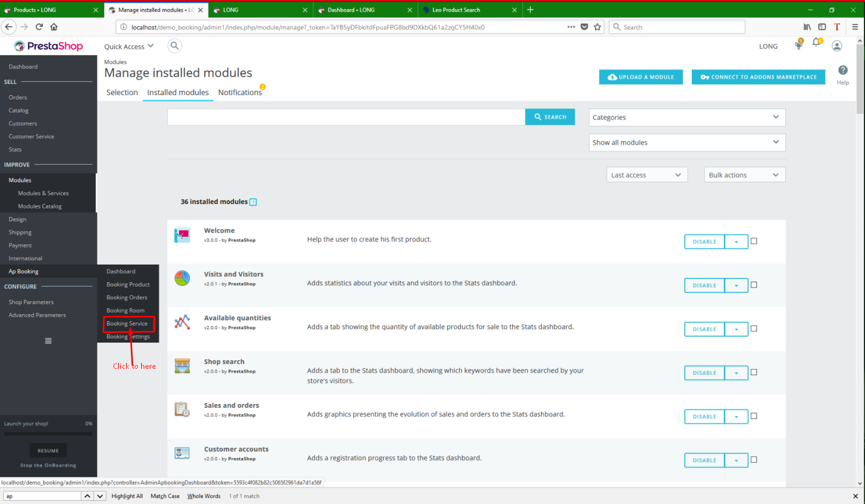The width and height of the screenshot is (865, 504).
Task: Reload the page with the refresh icon
Action: (39, 27)
